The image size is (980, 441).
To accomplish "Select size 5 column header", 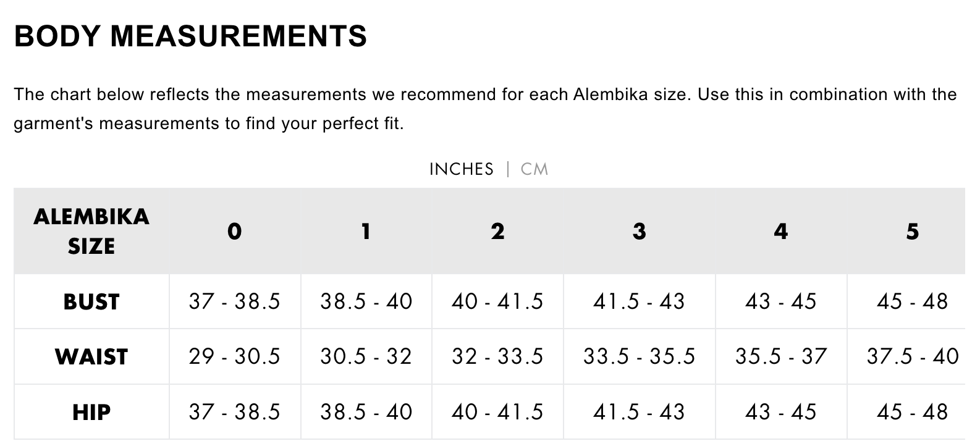I will 912,231.
